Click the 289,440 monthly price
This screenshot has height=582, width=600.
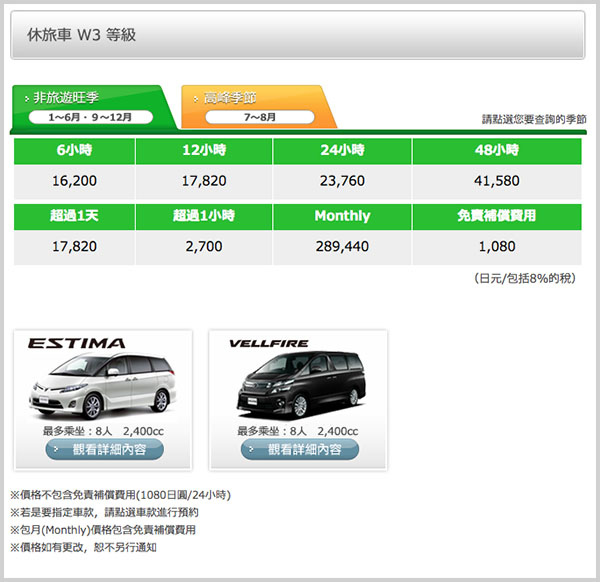pyautogui.click(x=342, y=247)
